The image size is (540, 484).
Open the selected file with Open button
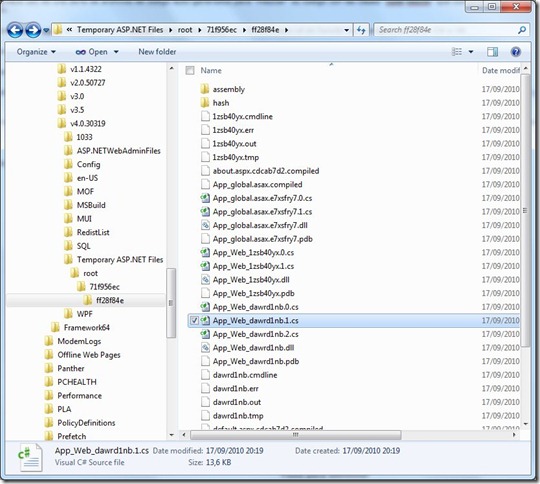click(x=92, y=52)
